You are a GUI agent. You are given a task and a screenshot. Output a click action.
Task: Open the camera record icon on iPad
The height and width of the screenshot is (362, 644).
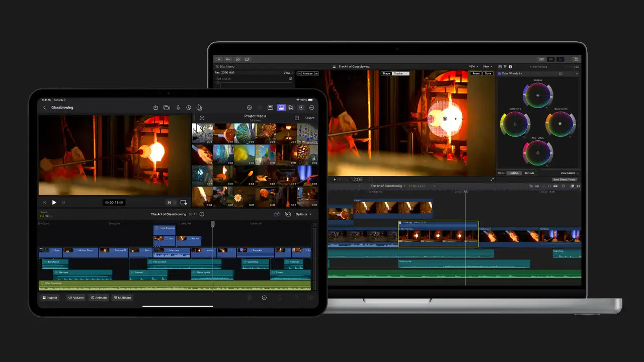[x=167, y=108]
